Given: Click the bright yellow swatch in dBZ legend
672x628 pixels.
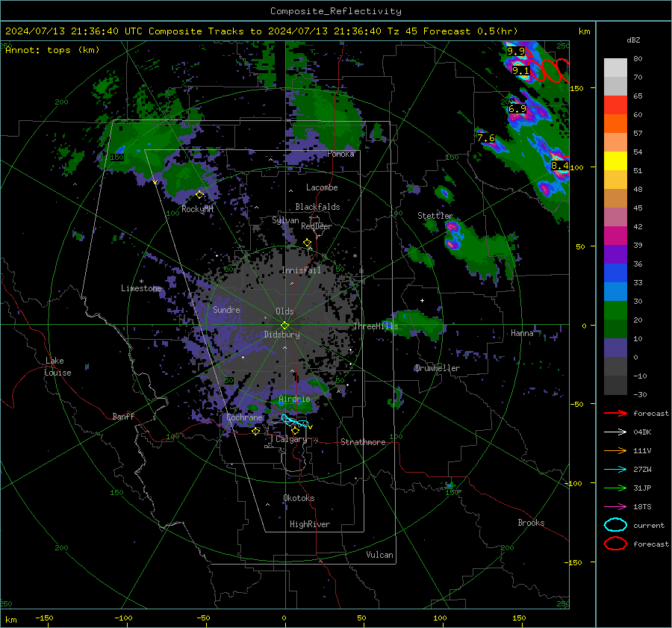Looking at the screenshot, I should (x=615, y=161).
